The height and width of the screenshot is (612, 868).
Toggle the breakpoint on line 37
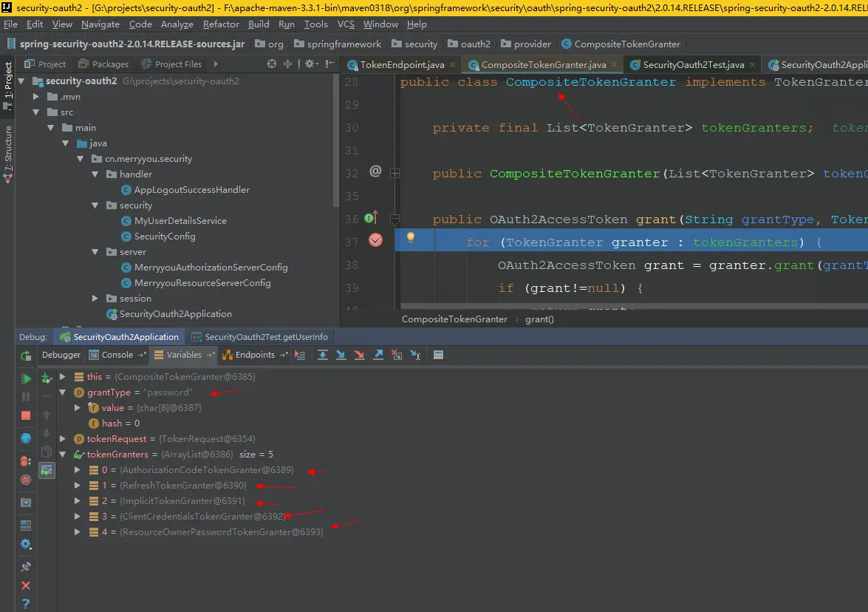pyautogui.click(x=375, y=240)
